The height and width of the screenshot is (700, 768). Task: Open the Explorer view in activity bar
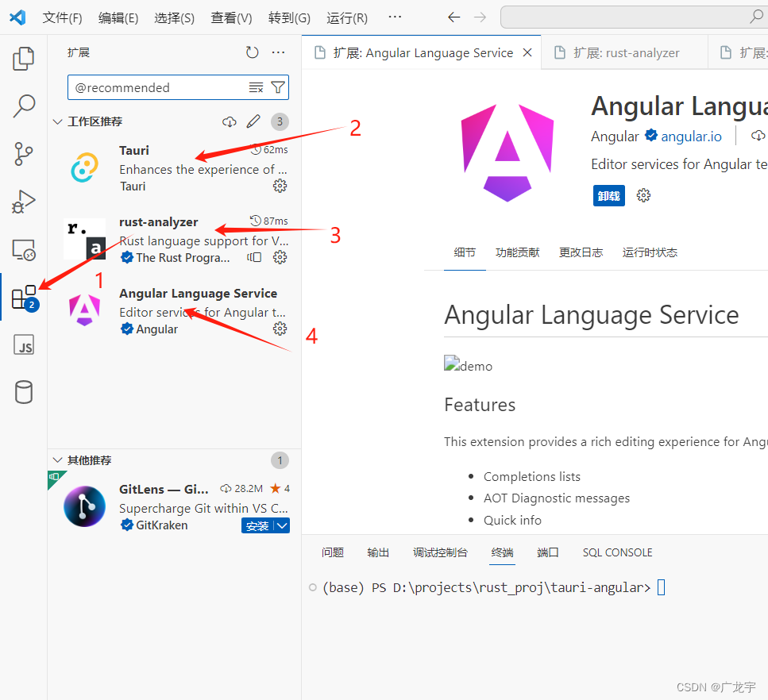pyautogui.click(x=24, y=59)
